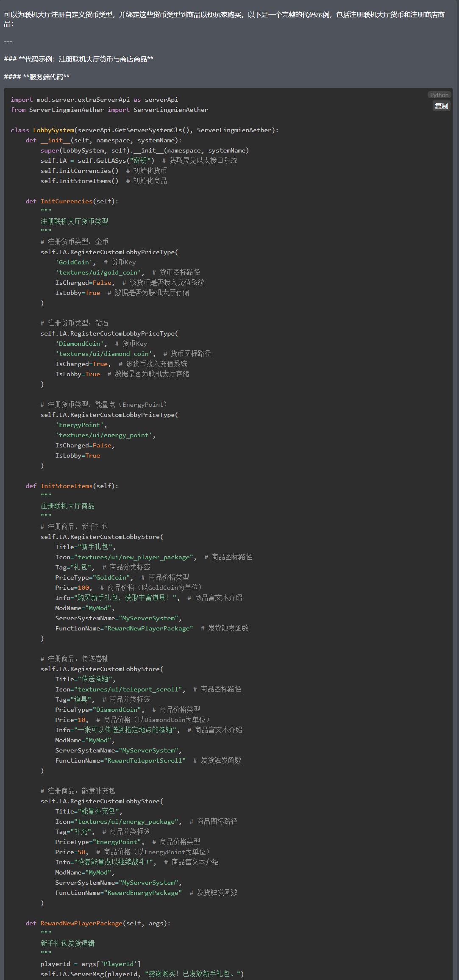
Task: Click the 代码示例 heading line
Action: pyautogui.click(x=84, y=59)
